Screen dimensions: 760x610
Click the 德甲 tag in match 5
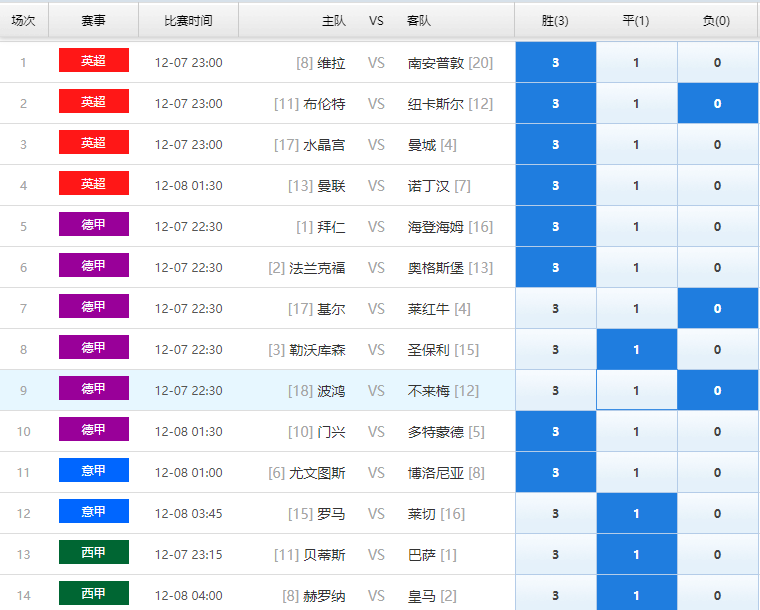point(94,224)
